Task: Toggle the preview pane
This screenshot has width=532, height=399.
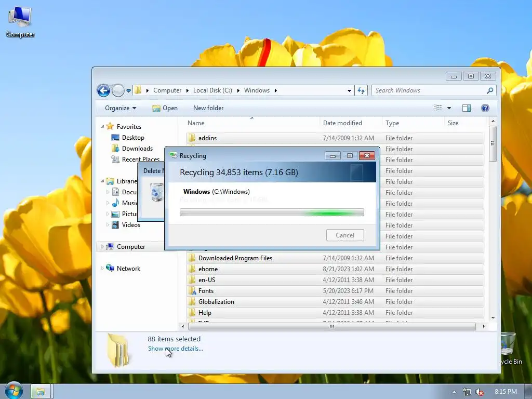Action: (x=467, y=108)
